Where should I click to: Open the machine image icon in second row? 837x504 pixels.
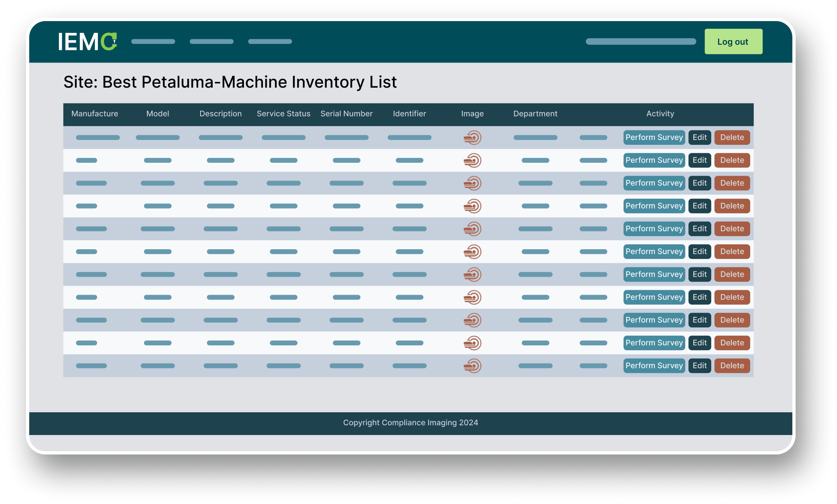tap(472, 160)
